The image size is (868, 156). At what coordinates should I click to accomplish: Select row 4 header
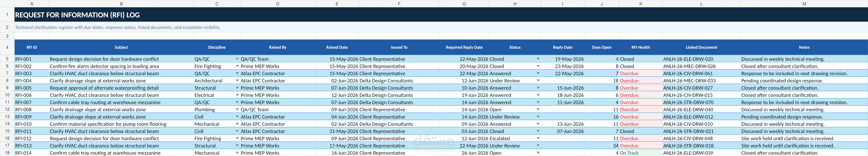[7, 47]
